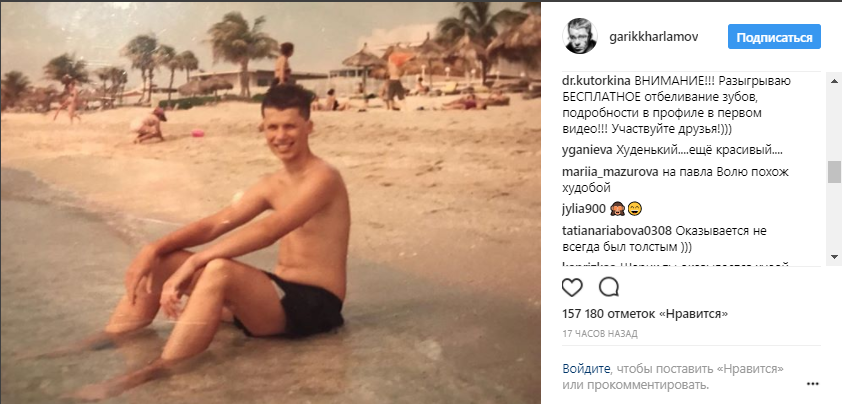The image size is (842, 404).
Task: Open yganieva commenter profile
Action: point(586,150)
